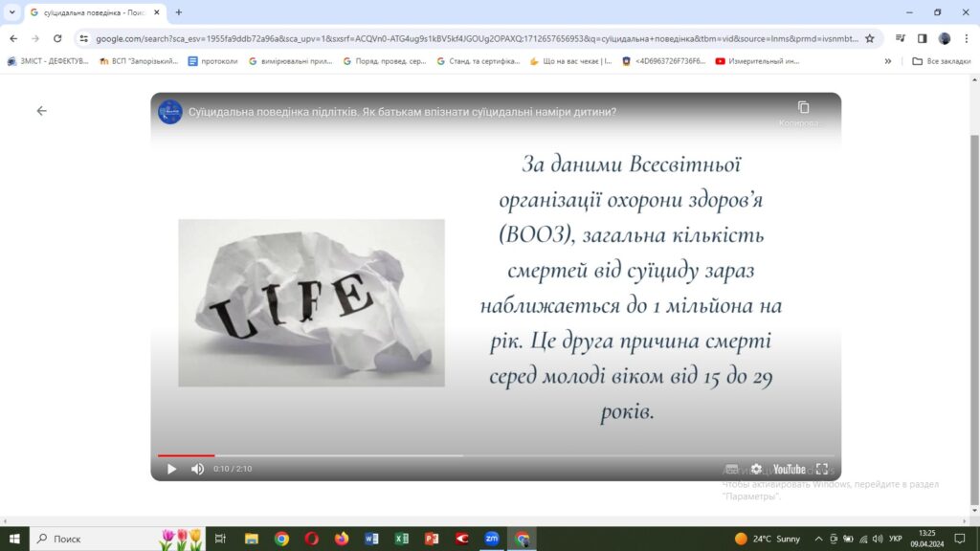This screenshot has width=980, height=551.
Task: Open notifications center icon
Action: click(x=960, y=539)
